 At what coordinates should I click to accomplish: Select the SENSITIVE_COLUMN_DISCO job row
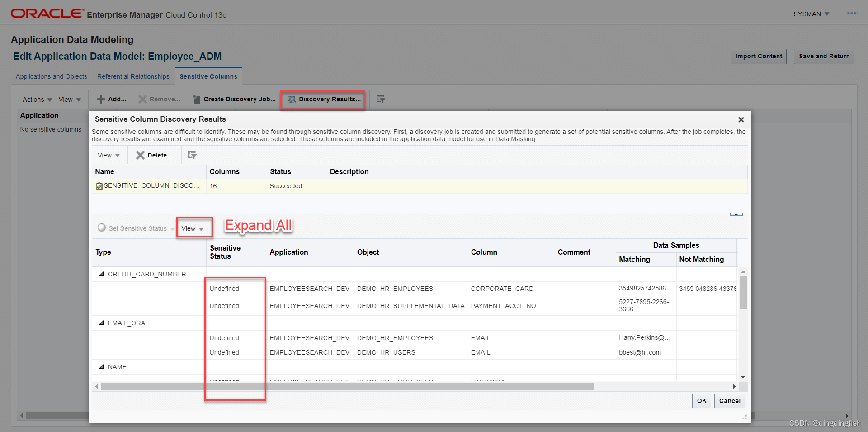(420, 186)
